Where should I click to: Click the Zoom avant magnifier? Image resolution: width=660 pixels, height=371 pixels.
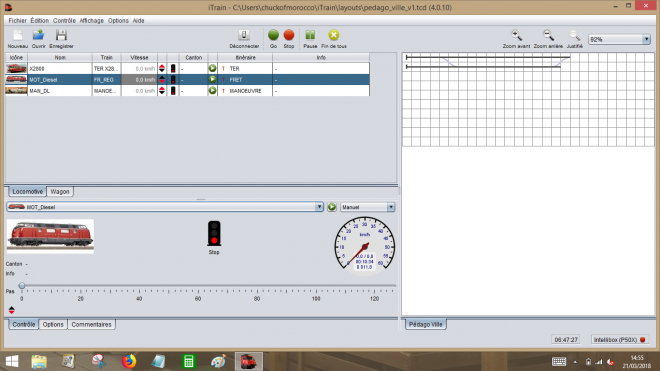point(516,35)
